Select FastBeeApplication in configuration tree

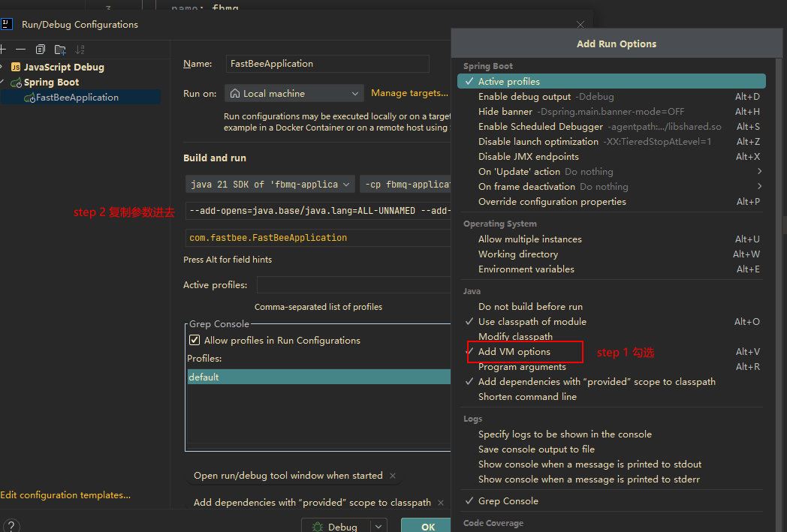coord(80,98)
